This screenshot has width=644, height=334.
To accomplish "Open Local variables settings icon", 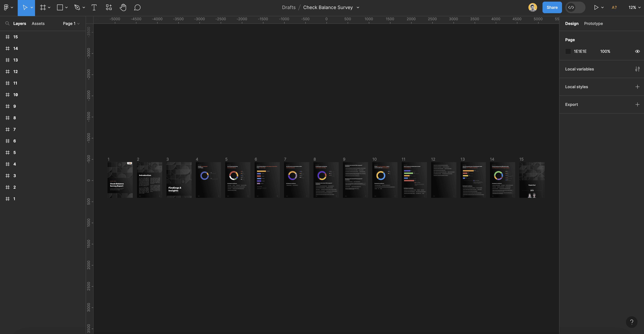I will 637,69.
